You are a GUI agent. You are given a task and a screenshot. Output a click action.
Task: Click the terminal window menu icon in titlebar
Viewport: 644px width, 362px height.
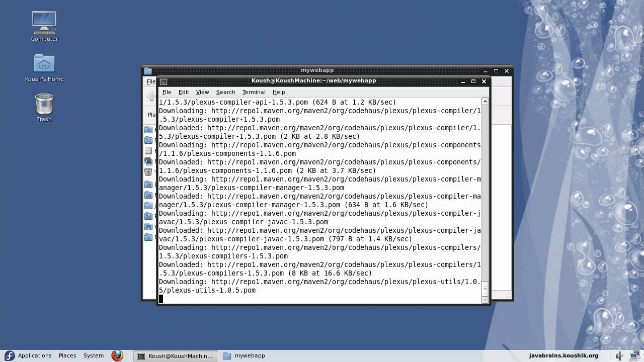(x=164, y=81)
